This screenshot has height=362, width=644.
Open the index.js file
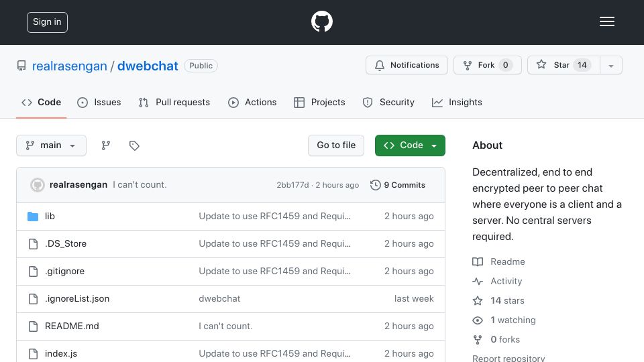coord(61,354)
